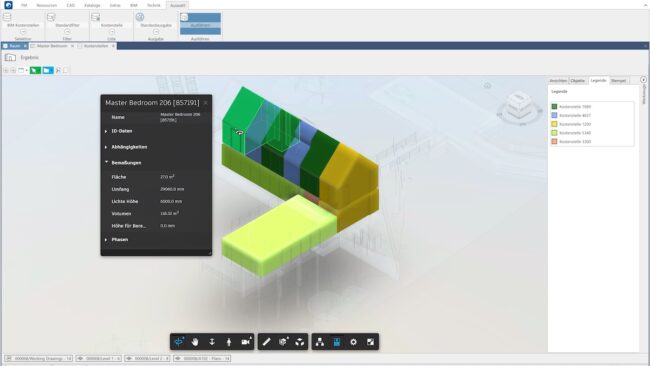Open viewer settings gear icon

[354, 342]
